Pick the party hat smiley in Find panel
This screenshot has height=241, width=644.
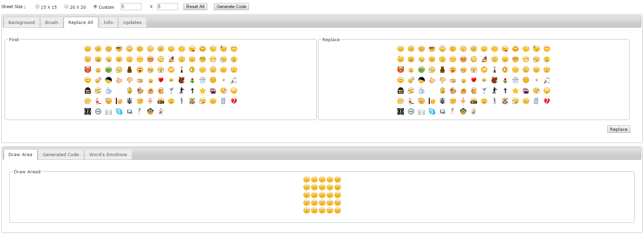point(171,59)
